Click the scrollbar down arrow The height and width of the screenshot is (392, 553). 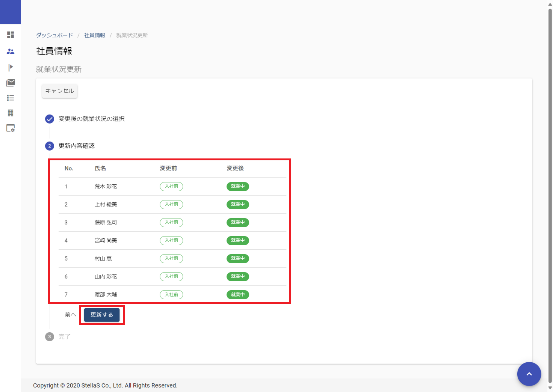550,388
